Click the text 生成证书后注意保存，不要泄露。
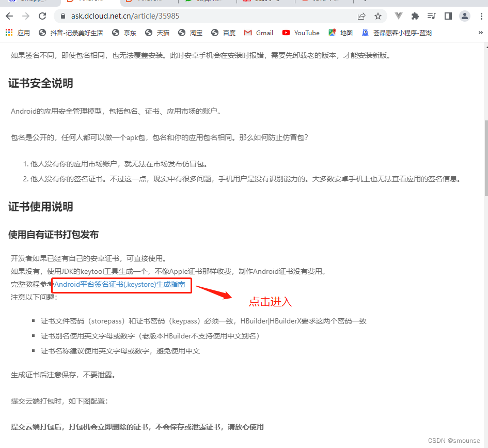The width and height of the screenshot is (488, 448). click(63, 375)
